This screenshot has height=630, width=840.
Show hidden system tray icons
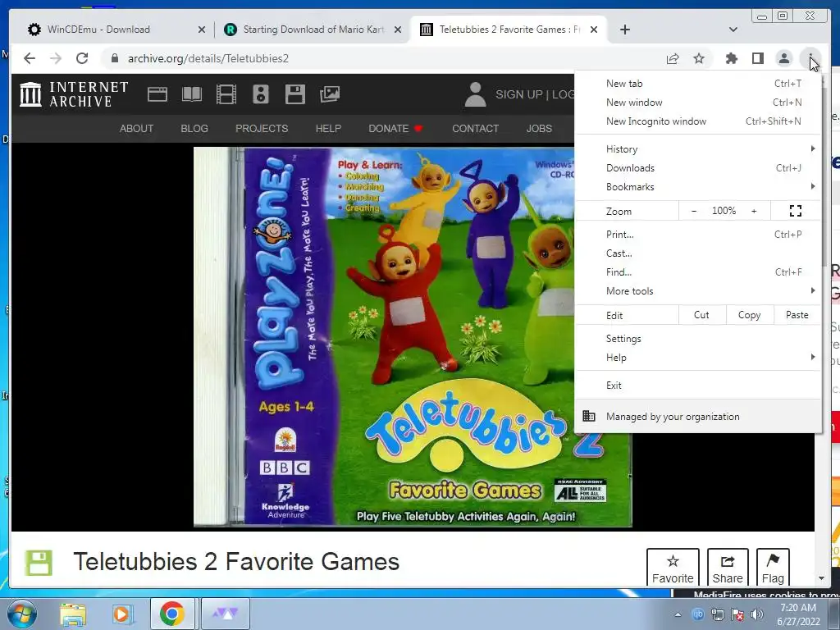pos(678,614)
